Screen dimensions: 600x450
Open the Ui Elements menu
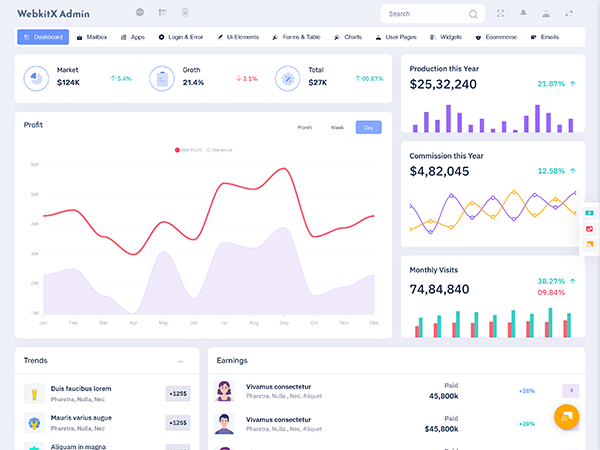coord(238,36)
